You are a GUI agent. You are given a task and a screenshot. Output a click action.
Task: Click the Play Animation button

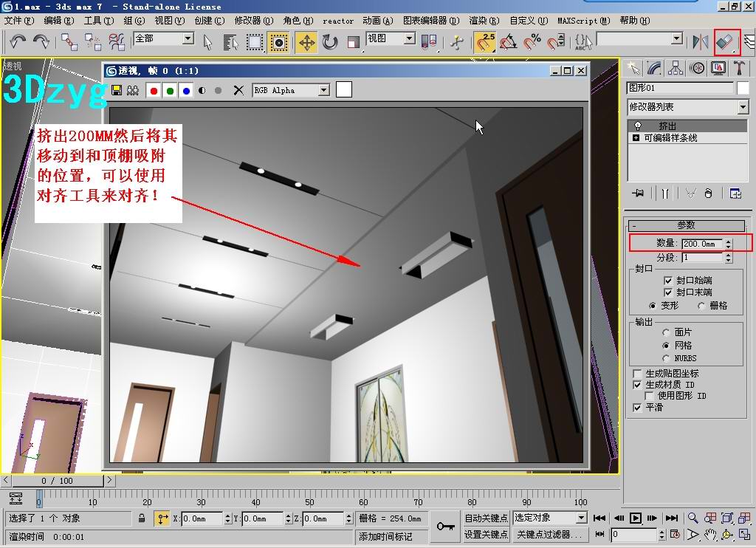(636, 518)
